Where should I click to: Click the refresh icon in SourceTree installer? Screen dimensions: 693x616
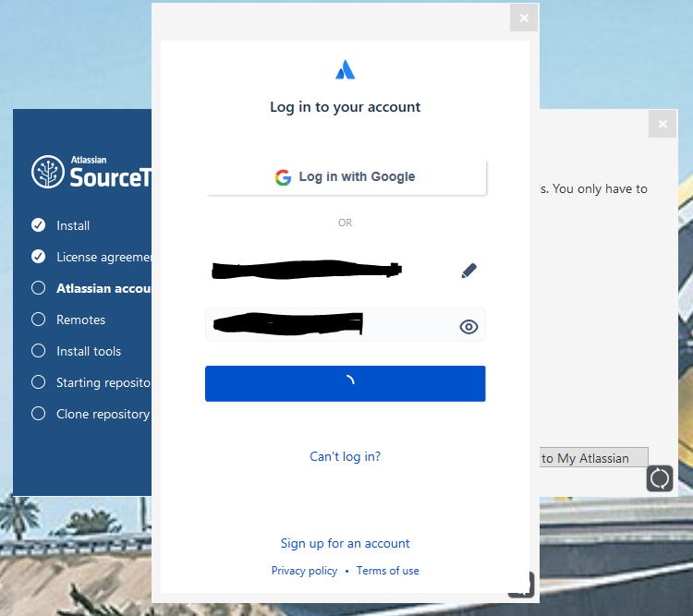660,478
